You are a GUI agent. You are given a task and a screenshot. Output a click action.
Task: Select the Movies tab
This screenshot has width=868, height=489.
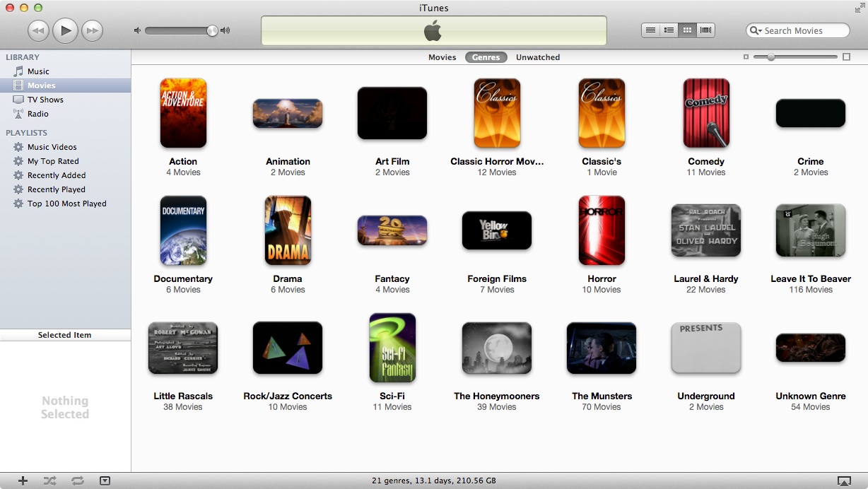pos(442,57)
